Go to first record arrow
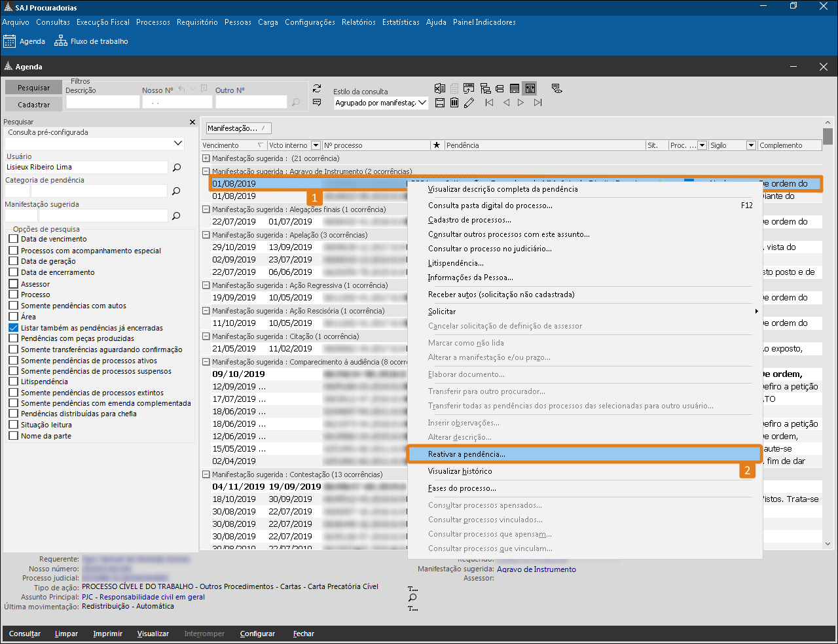The width and height of the screenshot is (838, 644). 489,103
